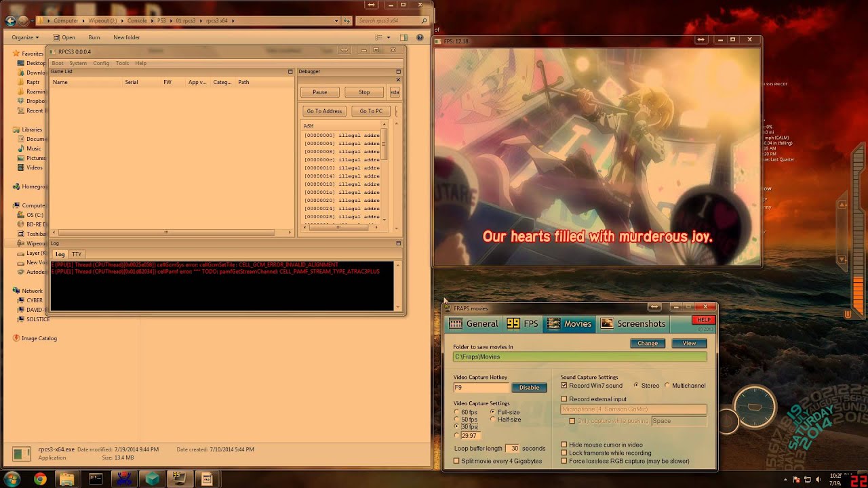Open the Help menu in RPCS3

(140, 63)
